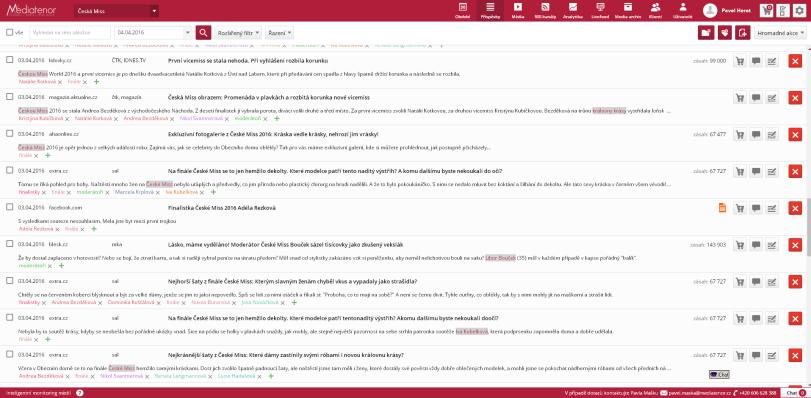Tick the 'vše' select-all checkbox

[x=9, y=32]
